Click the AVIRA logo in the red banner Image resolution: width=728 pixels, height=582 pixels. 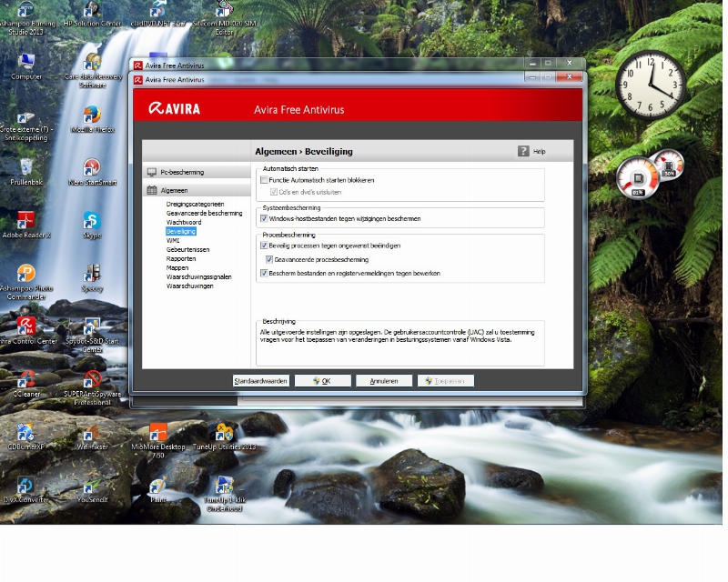(x=174, y=108)
